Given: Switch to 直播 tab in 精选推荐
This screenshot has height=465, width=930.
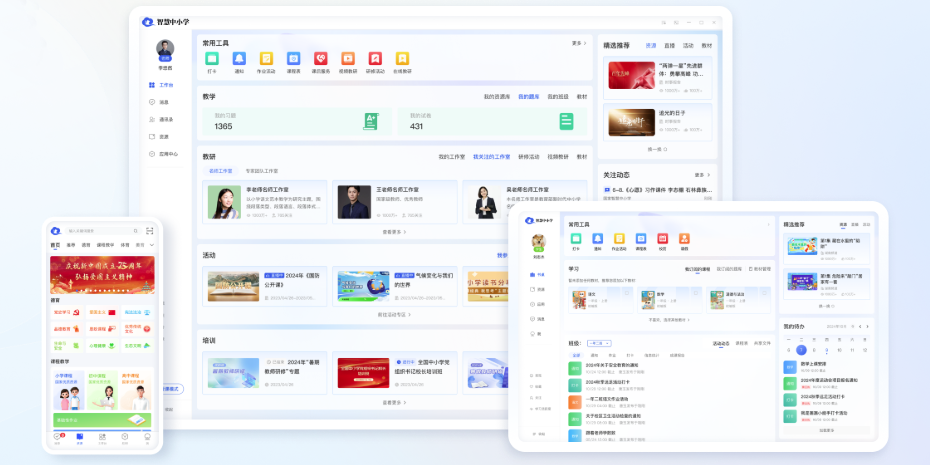Looking at the screenshot, I should (670, 45).
